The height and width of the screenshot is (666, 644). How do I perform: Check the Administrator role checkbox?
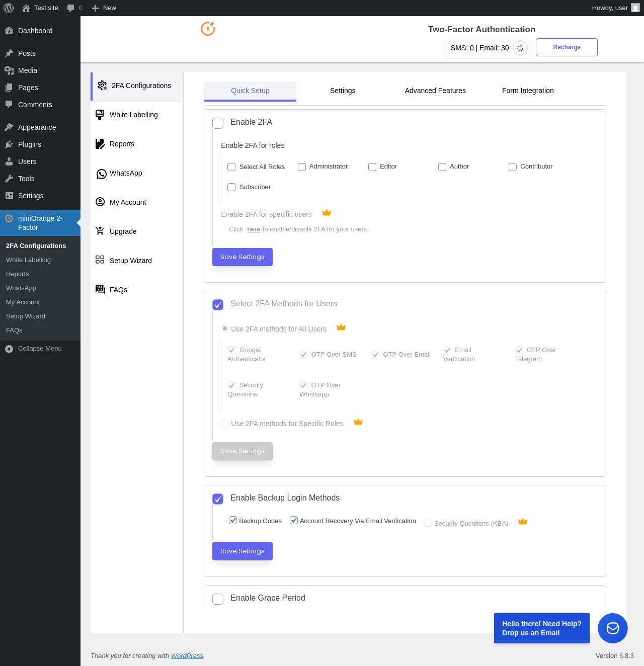click(x=302, y=167)
